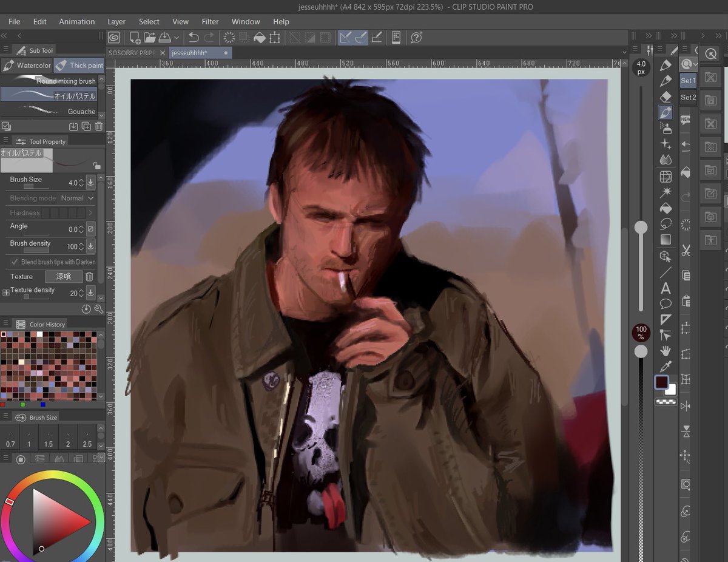Click the Scale/Rotate transform icon

[x=275, y=38]
